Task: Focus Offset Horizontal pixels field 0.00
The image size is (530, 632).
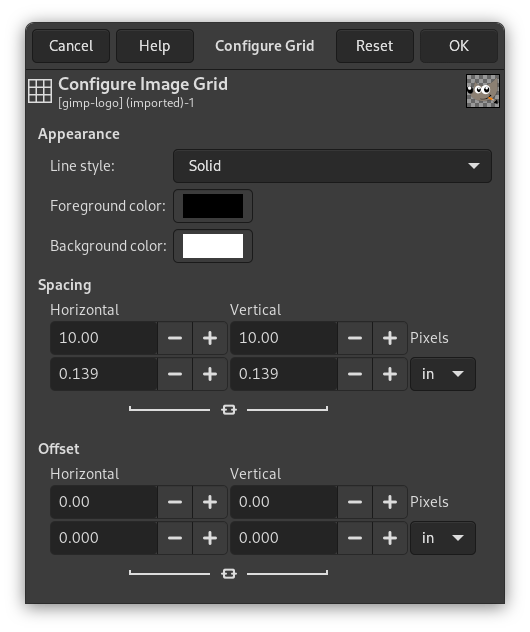Action: point(104,502)
